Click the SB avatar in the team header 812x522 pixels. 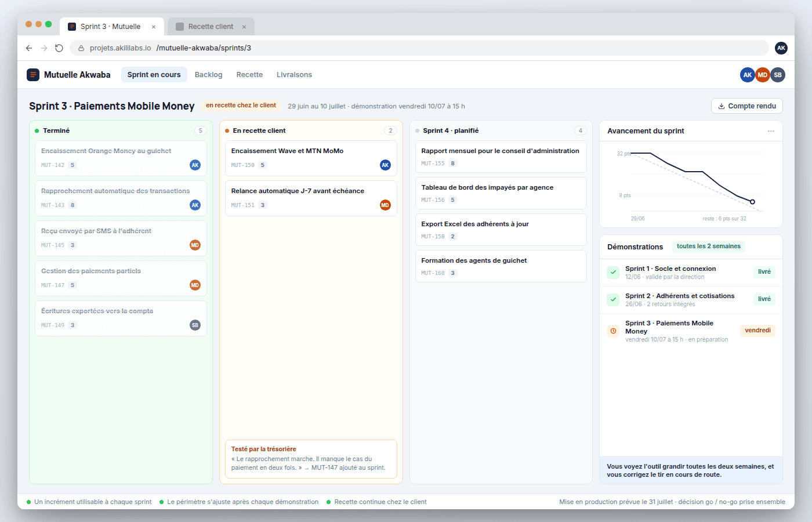[x=778, y=75]
